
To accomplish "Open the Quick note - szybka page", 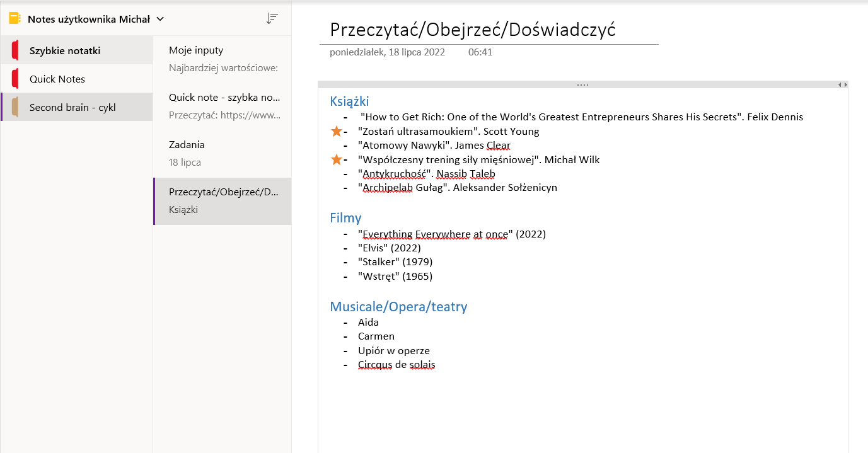I will tap(222, 106).
